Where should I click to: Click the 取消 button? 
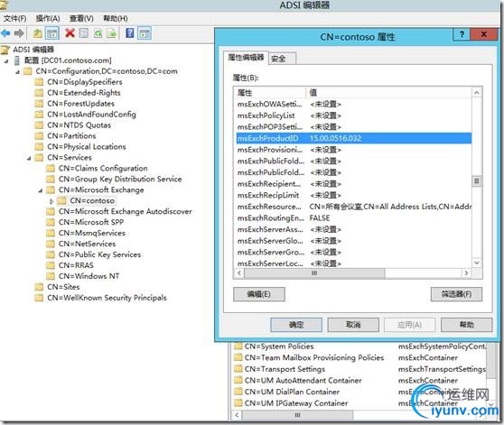click(x=353, y=325)
